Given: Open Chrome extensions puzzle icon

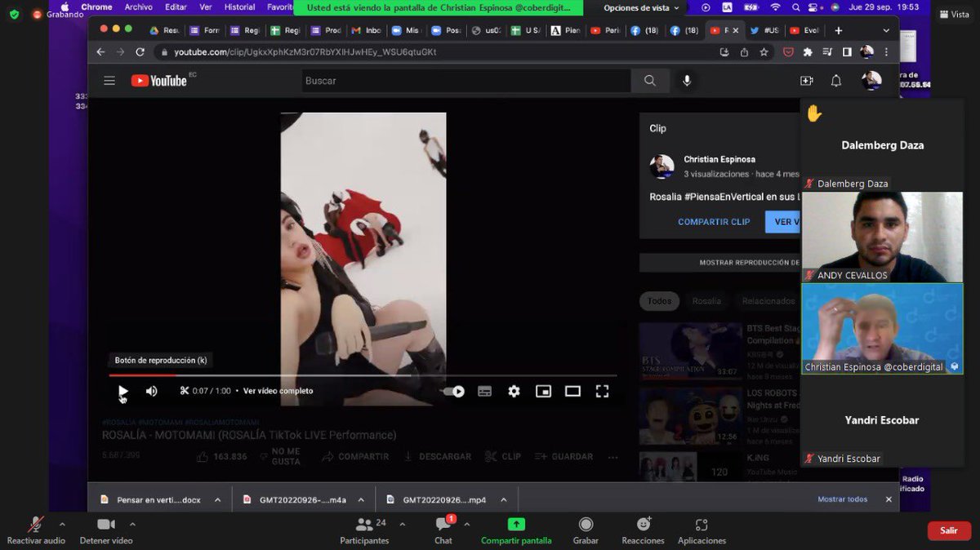Looking at the screenshot, I should pos(808,51).
